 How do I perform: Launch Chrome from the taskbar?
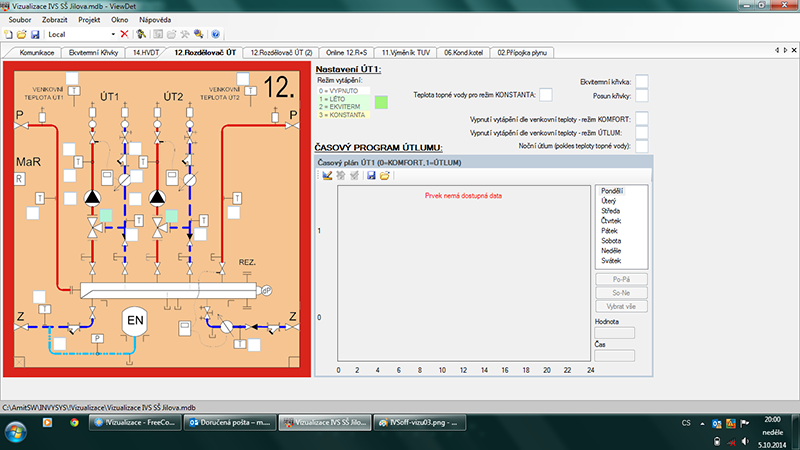point(74,422)
